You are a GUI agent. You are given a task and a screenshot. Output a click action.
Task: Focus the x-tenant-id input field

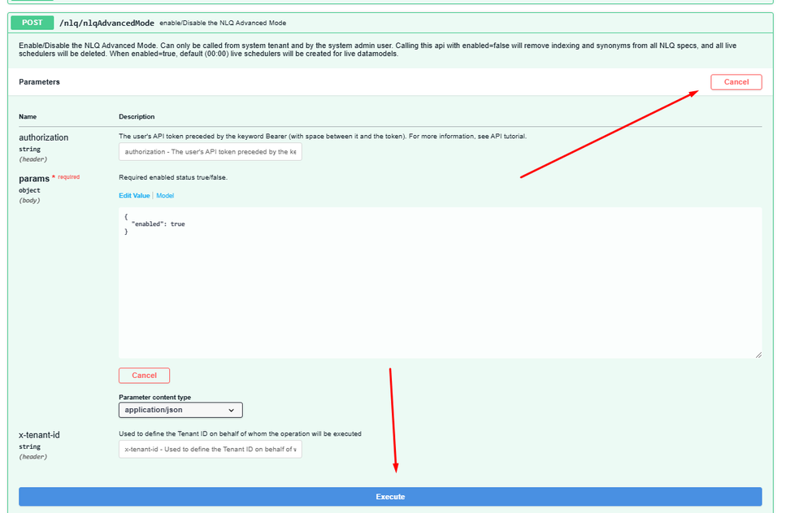210,450
